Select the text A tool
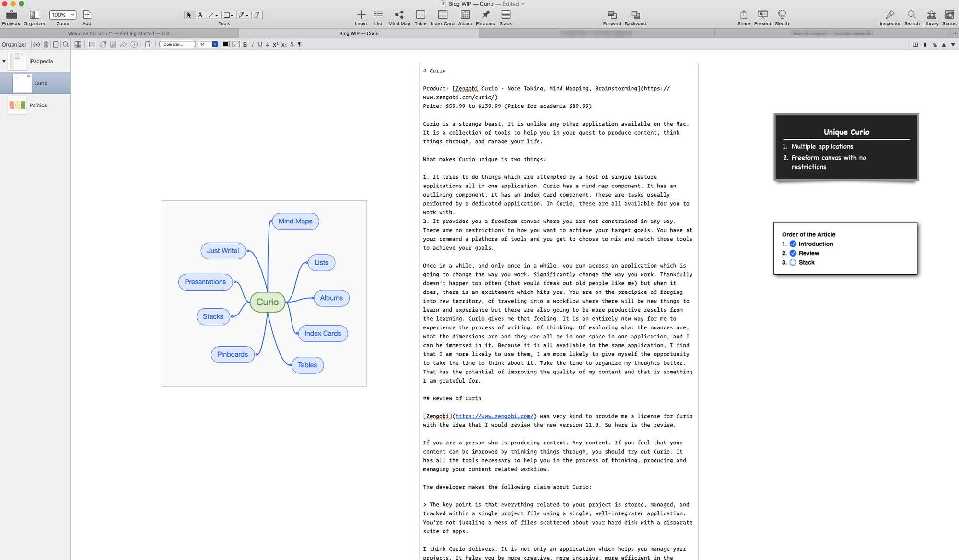 [x=200, y=15]
